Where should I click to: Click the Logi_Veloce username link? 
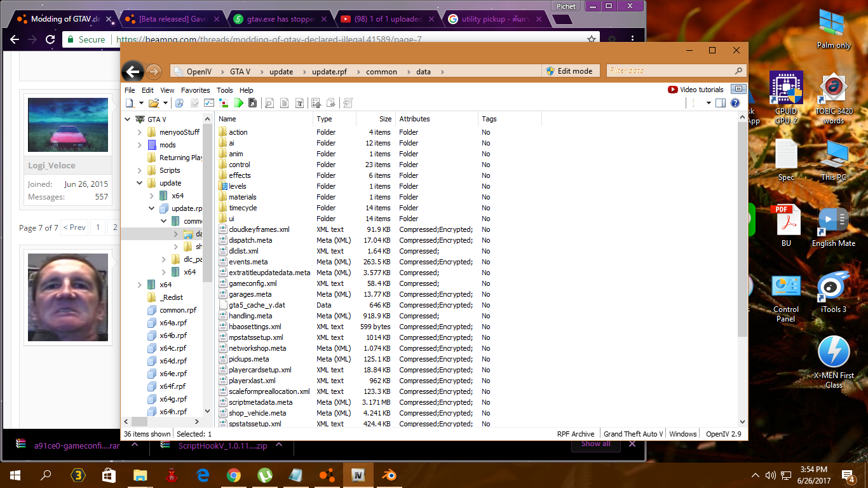[x=51, y=166]
